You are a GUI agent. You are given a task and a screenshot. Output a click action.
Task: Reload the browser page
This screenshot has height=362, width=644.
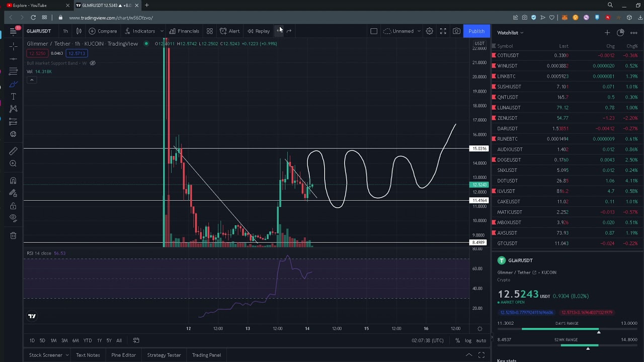(33, 18)
